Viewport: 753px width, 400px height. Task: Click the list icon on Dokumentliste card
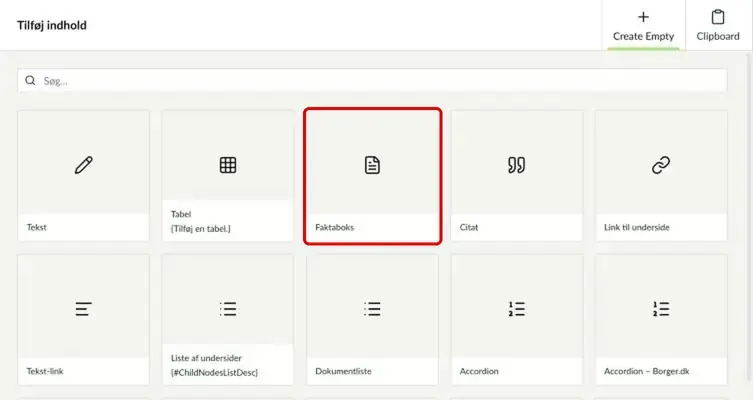coord(372,309)
